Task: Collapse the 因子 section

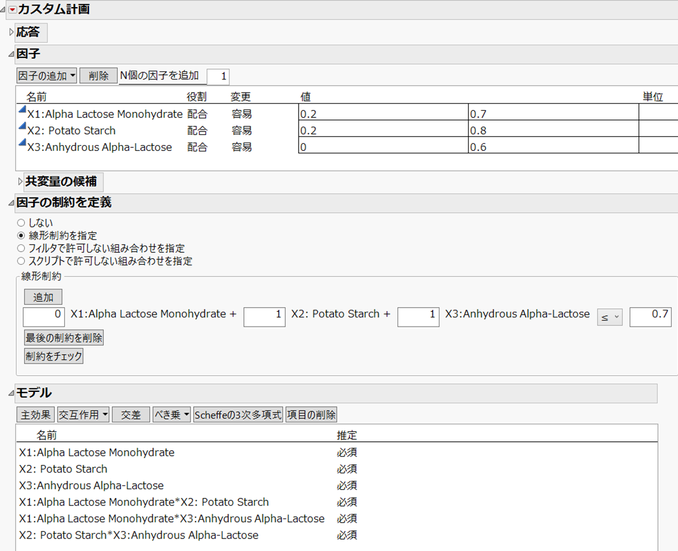Action: pos(11,54)
